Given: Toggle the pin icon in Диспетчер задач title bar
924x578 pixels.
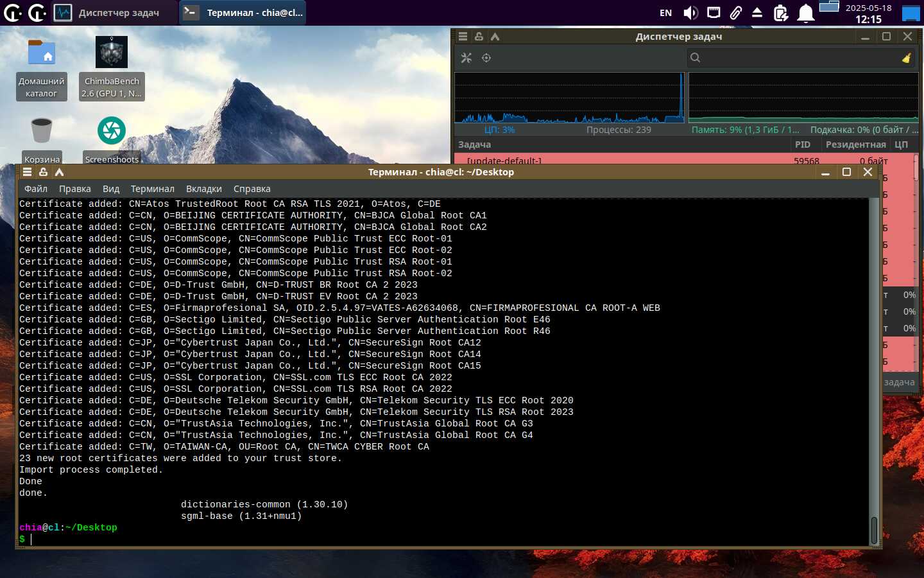Looking at the screenshot, I should tap(479, 37).
